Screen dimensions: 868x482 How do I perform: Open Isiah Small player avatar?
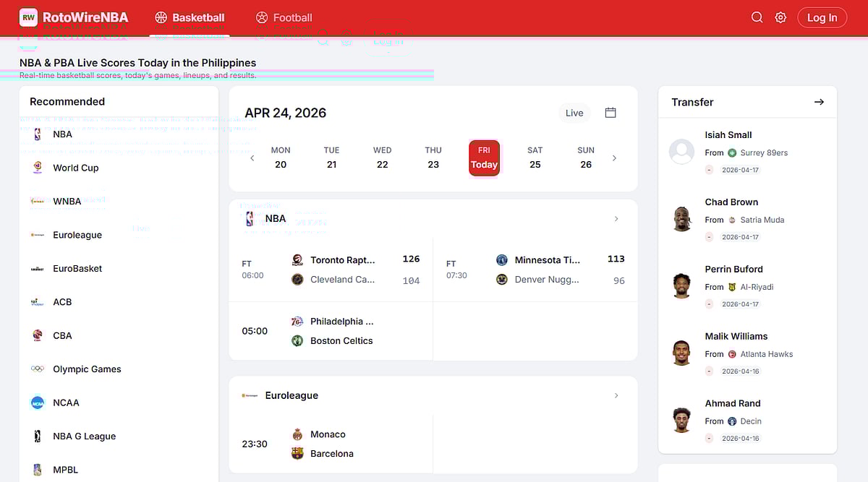click(x=681, y=152)
